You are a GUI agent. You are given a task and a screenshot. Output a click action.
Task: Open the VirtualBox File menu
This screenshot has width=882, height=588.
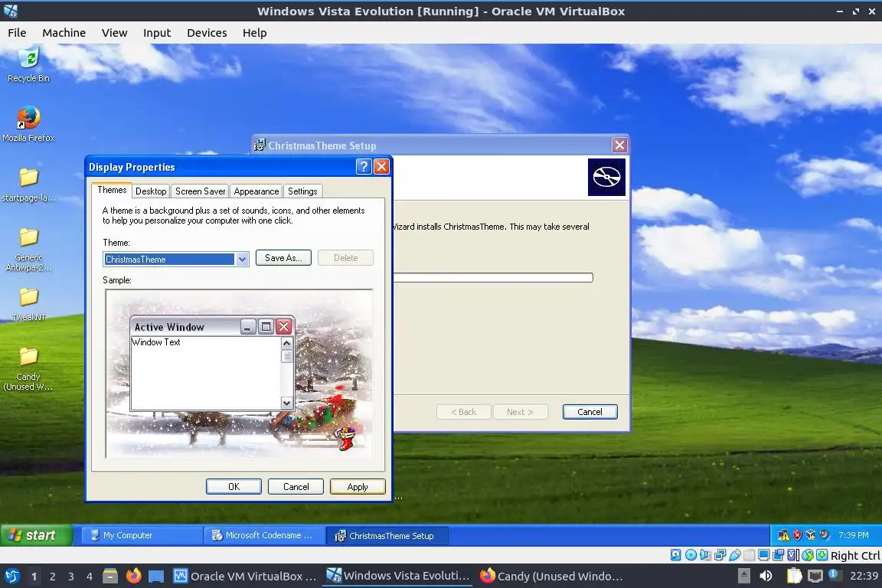(x=17, y=33)
